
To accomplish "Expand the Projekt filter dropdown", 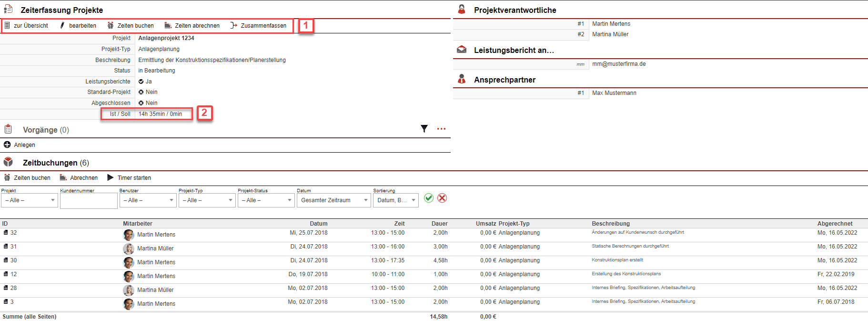I will pos(30,200).
